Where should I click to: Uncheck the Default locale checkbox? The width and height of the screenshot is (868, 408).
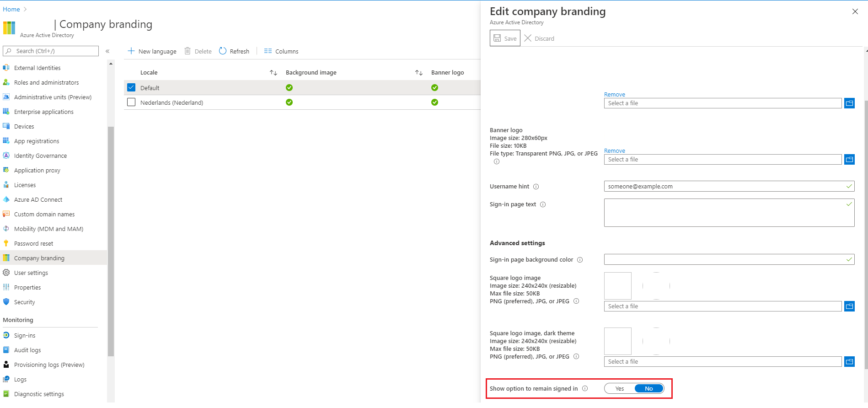pos(131,87)
